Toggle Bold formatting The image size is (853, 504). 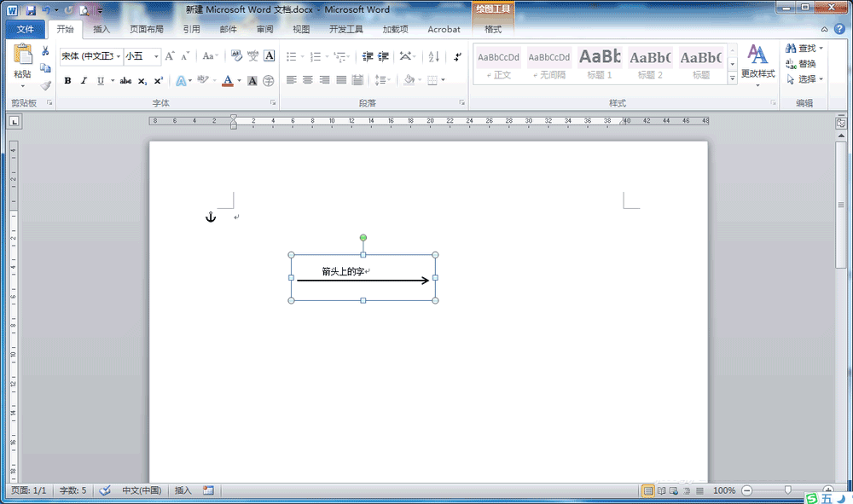(x=67, y=81)
